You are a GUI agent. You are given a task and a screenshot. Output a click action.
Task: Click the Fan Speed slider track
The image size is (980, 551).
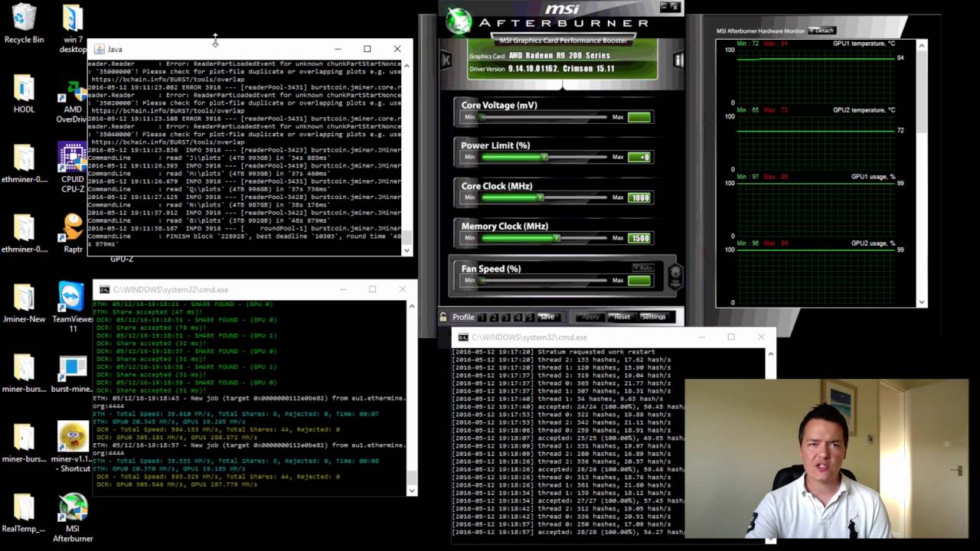pos(543,280)
